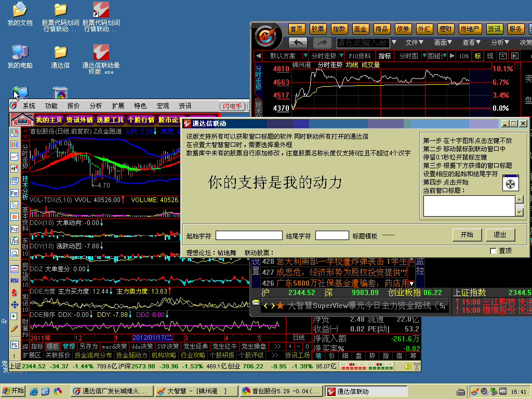Open the command input box dropdown arrow
532x399 pixels.
394,43
